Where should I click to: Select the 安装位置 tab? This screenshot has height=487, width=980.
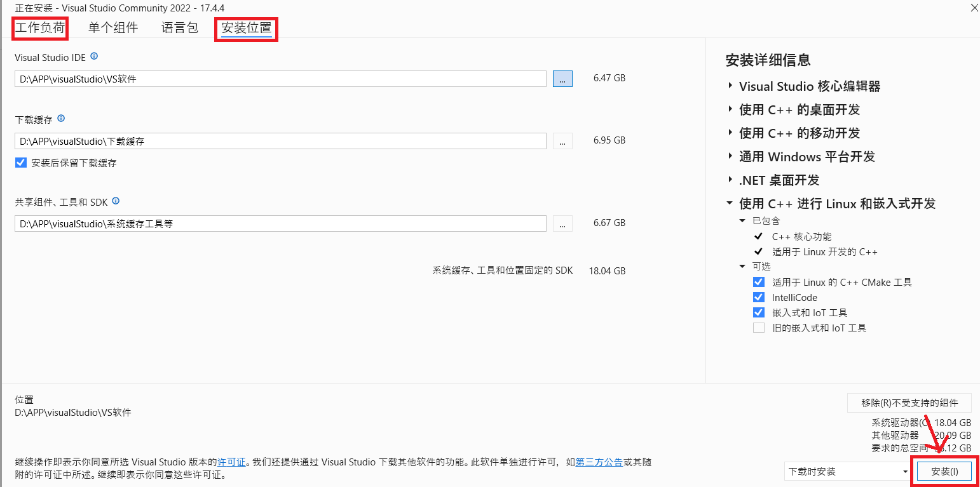click(x=247, y=29)
